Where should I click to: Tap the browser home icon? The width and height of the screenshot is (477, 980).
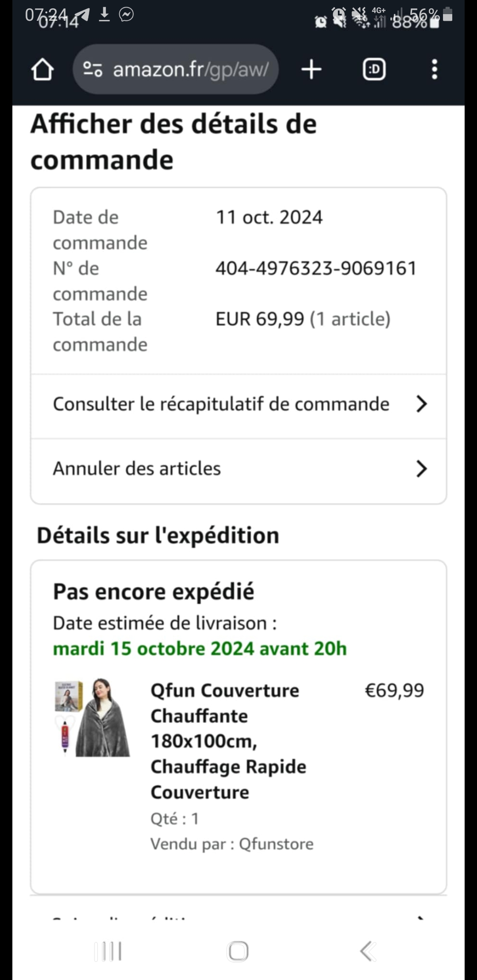42,70
